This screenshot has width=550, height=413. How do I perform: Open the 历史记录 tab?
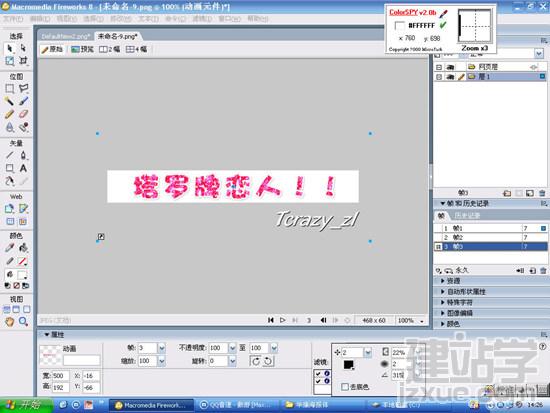[467, 215]
